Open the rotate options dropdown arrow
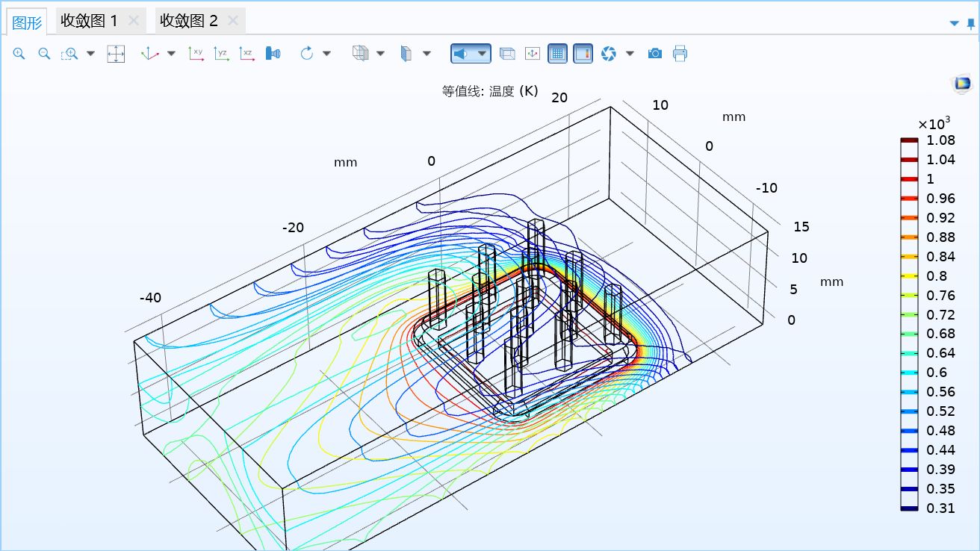Image resolution: width=980 pixels, height=551 pixels. (326, 54)
